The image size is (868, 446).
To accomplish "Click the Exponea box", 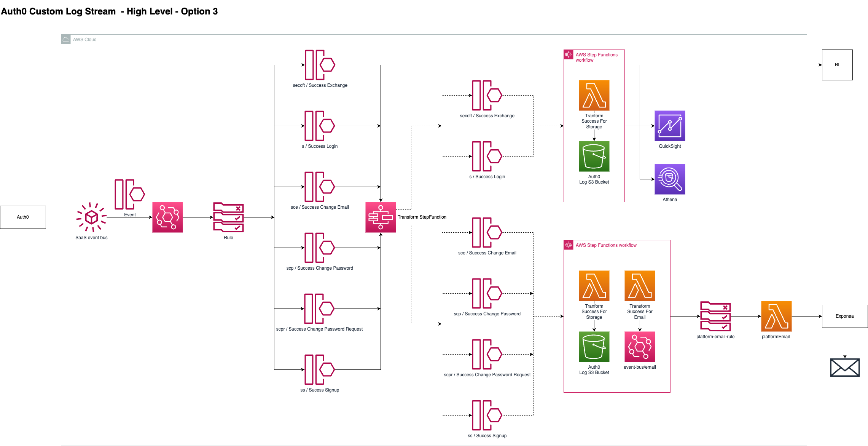I will [x=844, y=316].
